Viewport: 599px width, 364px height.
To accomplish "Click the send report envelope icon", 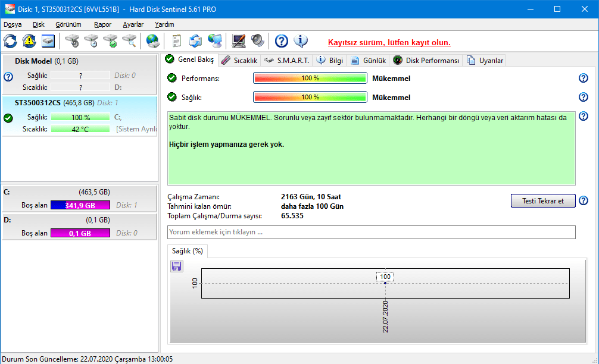I will [195, 41].
